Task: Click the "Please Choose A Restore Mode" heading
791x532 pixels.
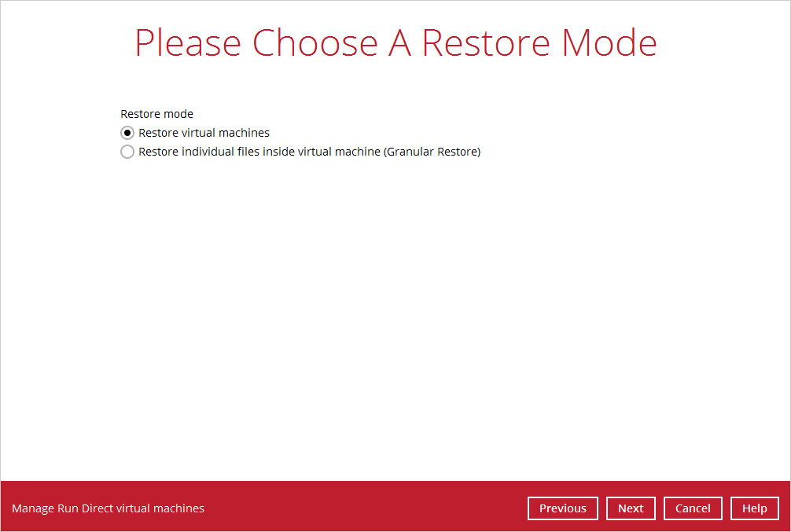Action: tap(395, 43)
